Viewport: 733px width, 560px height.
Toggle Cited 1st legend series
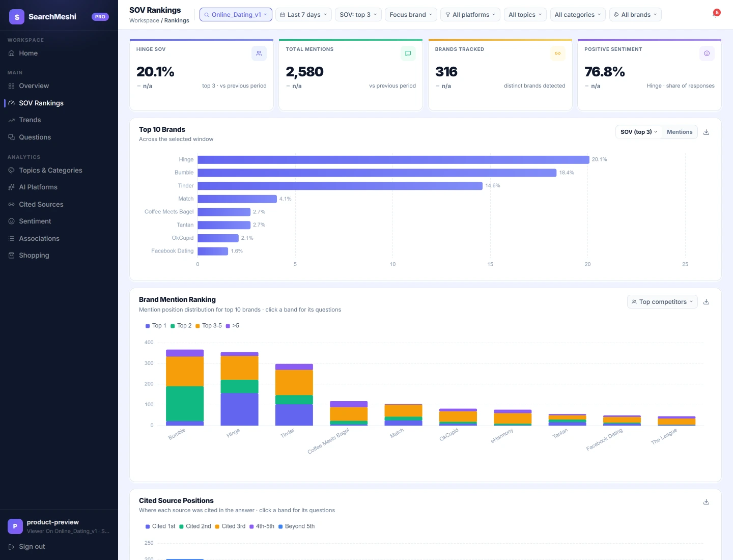160,526
